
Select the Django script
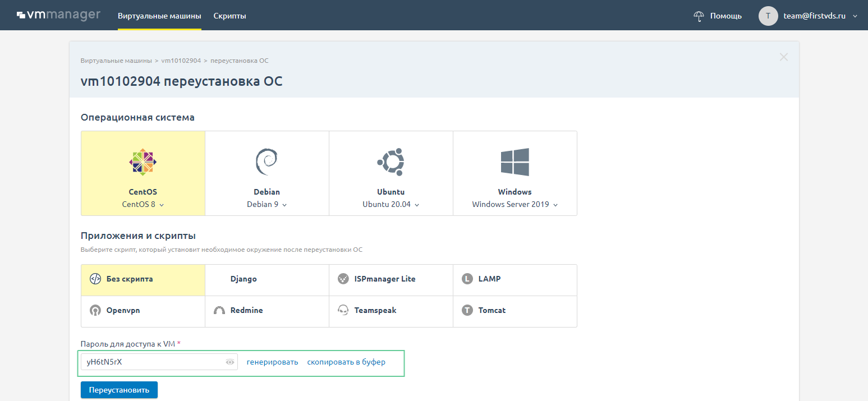tap(267, 280)
